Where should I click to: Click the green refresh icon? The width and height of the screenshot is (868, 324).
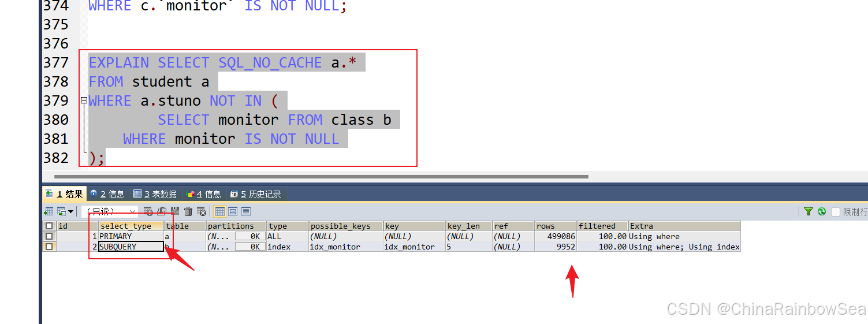coord(821,212)
